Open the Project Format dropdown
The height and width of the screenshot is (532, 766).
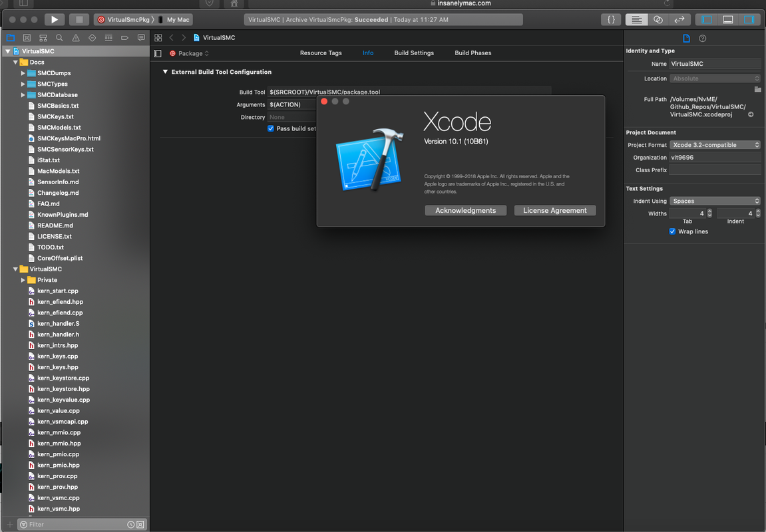tap(715, 145)
